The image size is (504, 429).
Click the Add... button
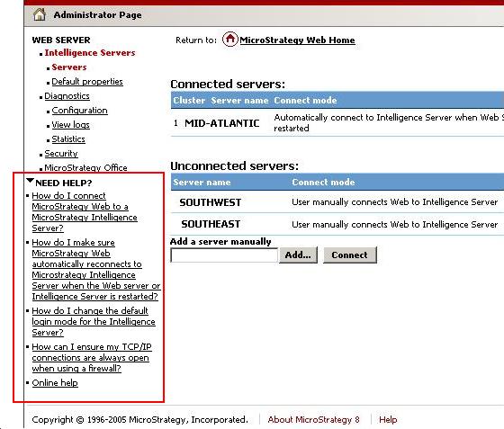(x=298, y=255)
